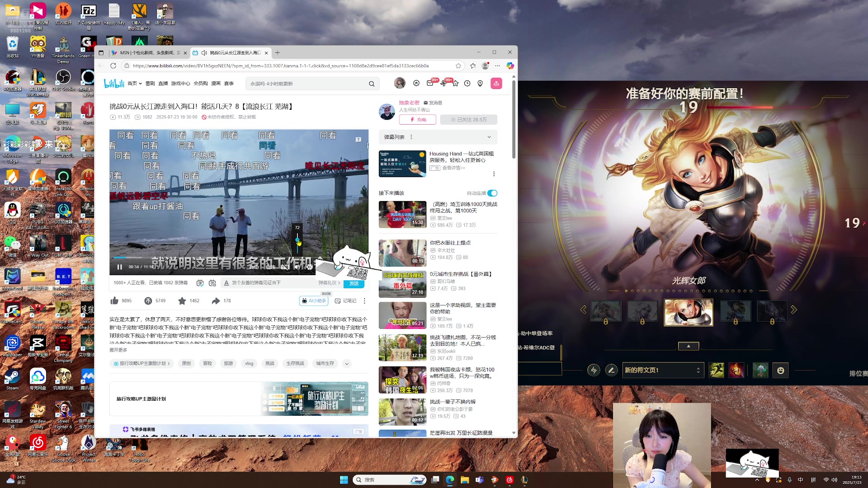
Task: Open Windows Start menu on taskbar
Action: point(344,480)
